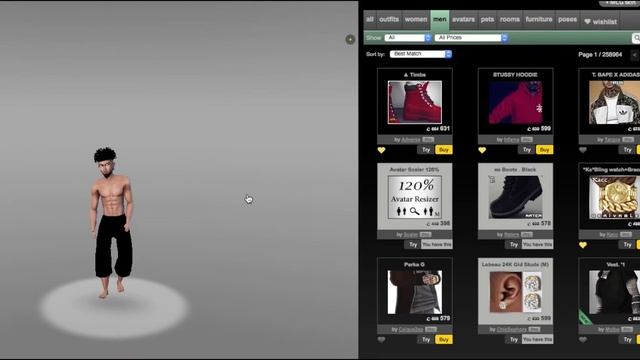Open the black boot thumbnail

coord(516,197)
